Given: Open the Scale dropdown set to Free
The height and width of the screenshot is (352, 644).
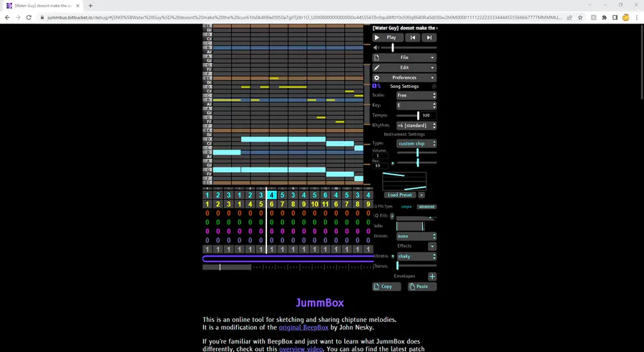Looking at the screenshot, I should (x=416, y=95).
